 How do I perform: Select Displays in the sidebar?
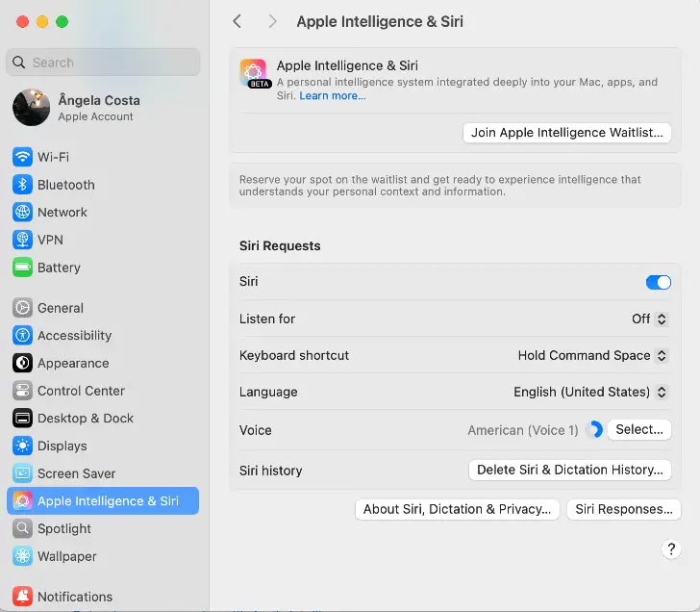tap(62, 446)
